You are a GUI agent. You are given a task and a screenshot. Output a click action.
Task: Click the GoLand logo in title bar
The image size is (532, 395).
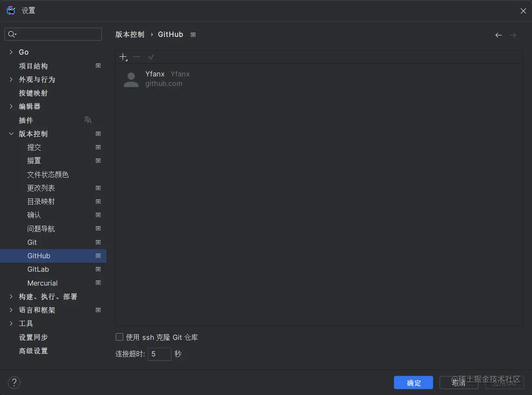tap(11, 10)
